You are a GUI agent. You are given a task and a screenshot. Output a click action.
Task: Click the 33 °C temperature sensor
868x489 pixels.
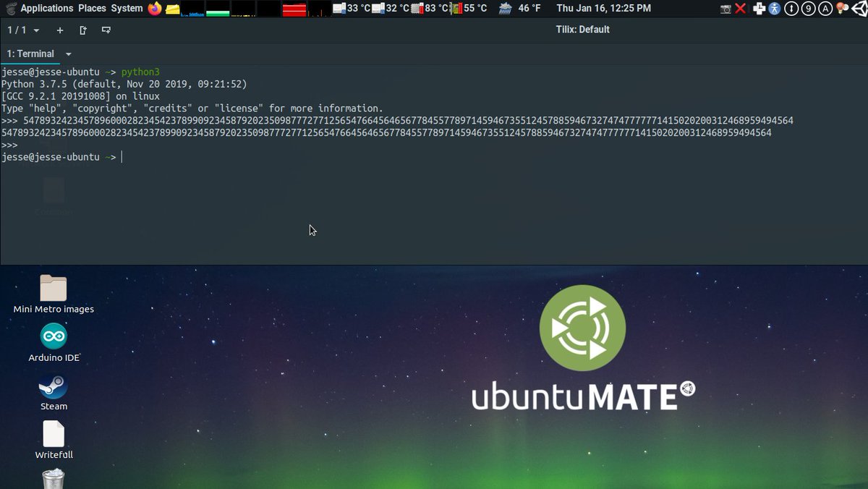click(351, 9)
